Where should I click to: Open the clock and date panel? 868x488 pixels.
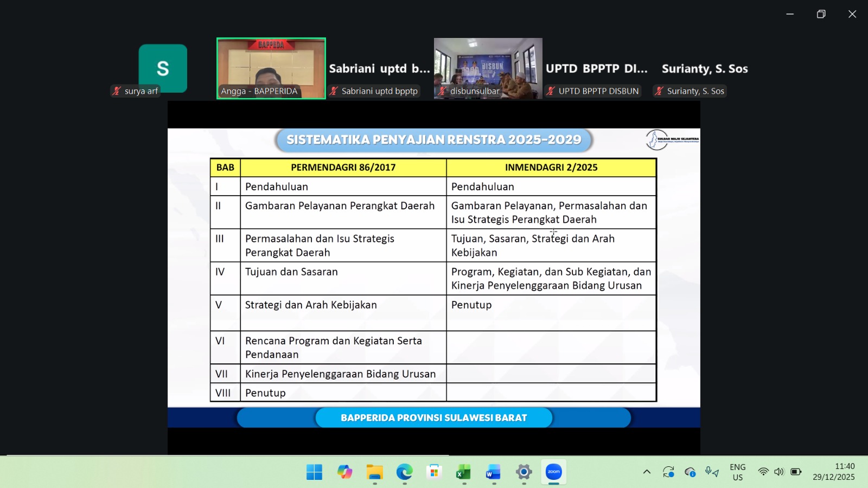click(x=833, y=472)
